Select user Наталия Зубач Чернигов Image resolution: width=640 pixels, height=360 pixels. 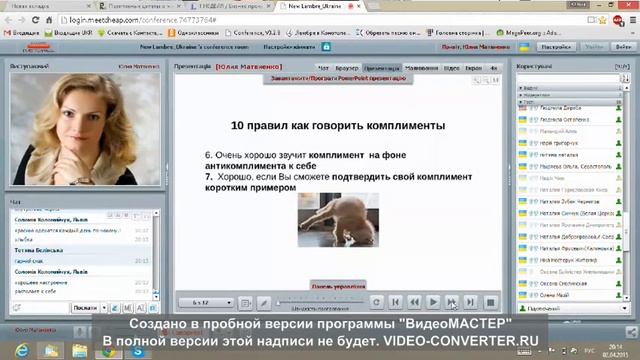(x=569, y=202)
